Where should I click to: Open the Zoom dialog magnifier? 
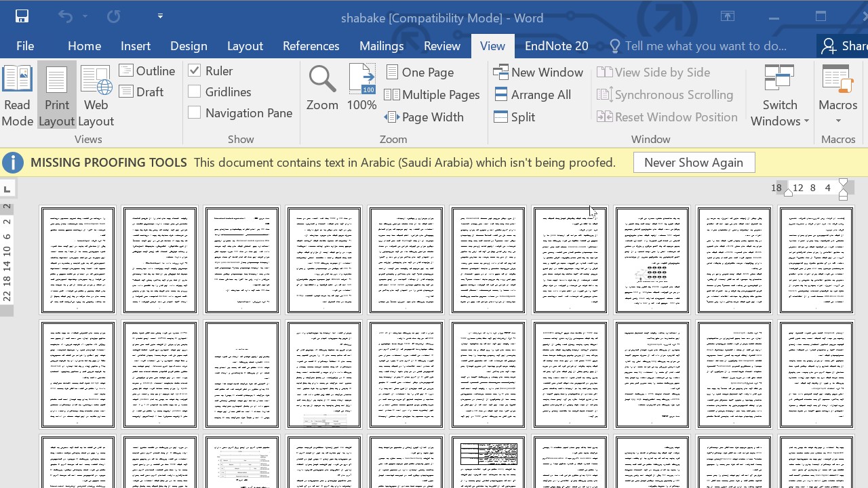point(322,88)
